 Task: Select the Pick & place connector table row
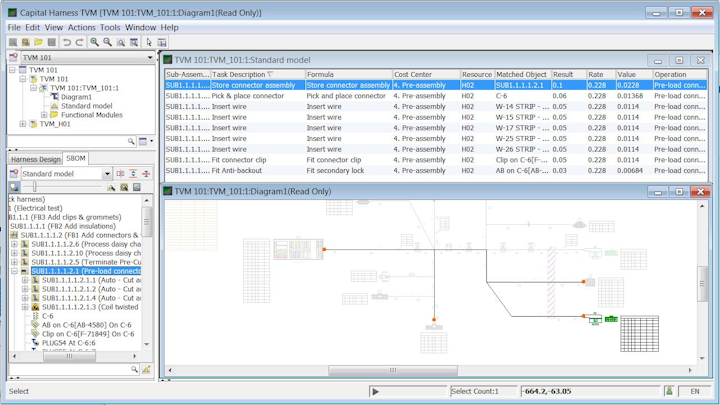(x=435, y=96)
